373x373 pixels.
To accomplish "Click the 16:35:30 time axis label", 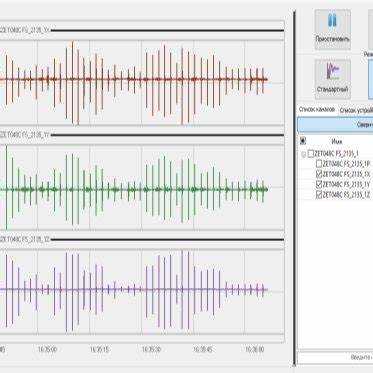I will (151, 349).
